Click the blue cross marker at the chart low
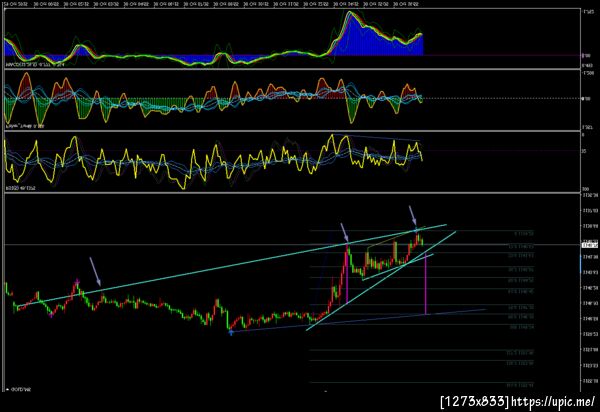Screen dimensions: 600x412 tap(231, 333)
